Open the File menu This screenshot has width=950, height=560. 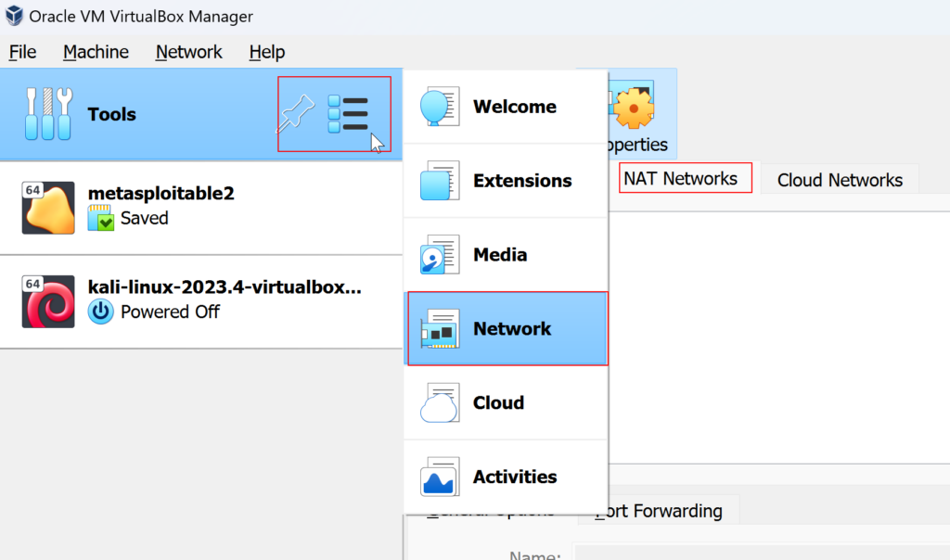[22, 52]
